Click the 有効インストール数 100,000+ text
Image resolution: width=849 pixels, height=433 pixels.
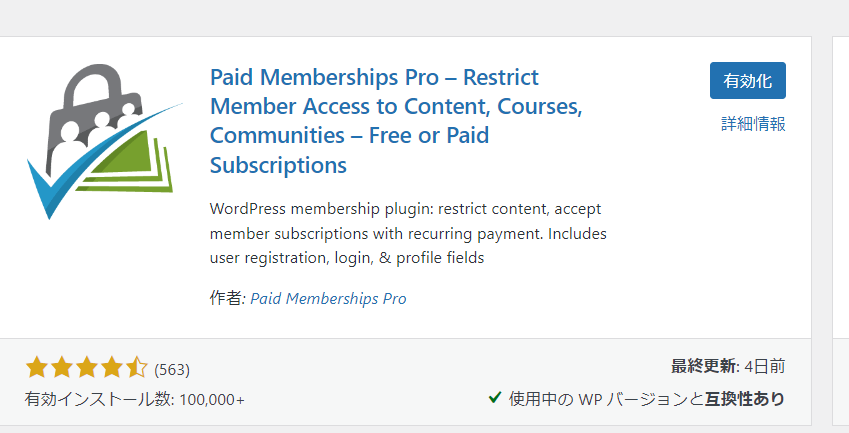click(135, 399)
